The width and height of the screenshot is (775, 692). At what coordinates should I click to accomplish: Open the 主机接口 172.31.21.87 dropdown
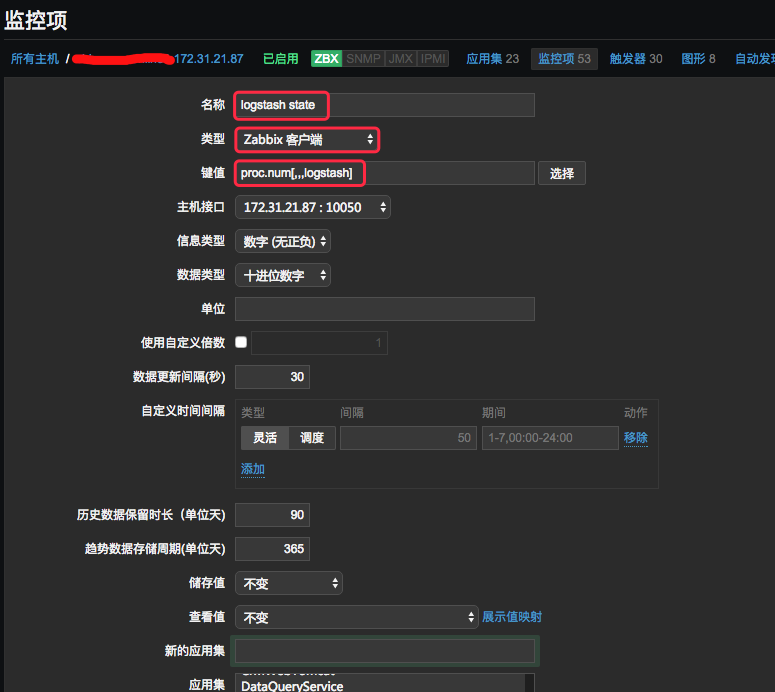313,207
